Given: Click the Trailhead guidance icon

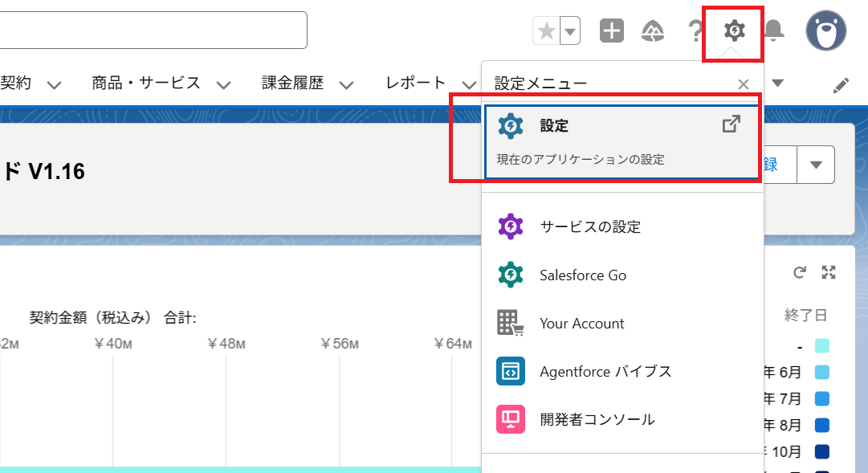Looking at the screenshot, I should 652,31.
